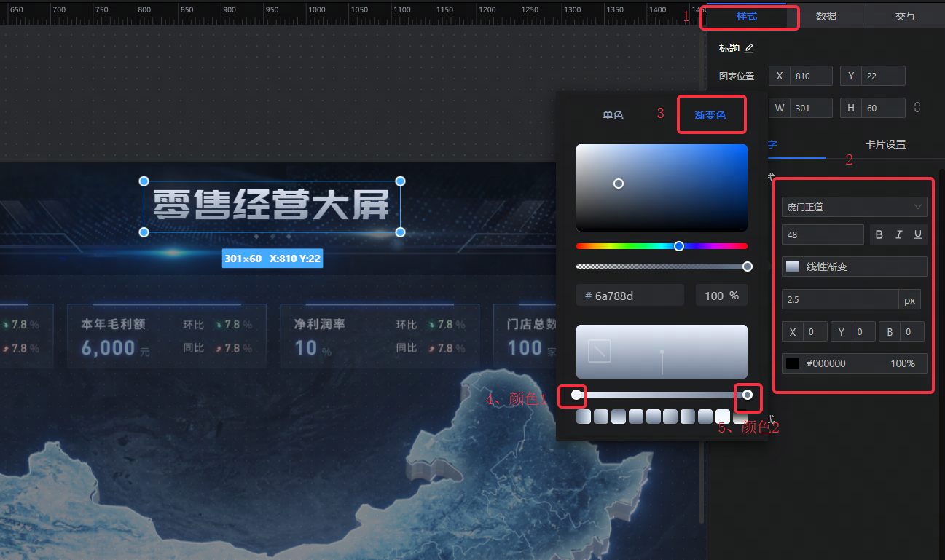Image resolution: width=945 pixels, height=560 pixels.
Task: Switch picker to 渐变色 mode
Action: (x=710, y=115)
